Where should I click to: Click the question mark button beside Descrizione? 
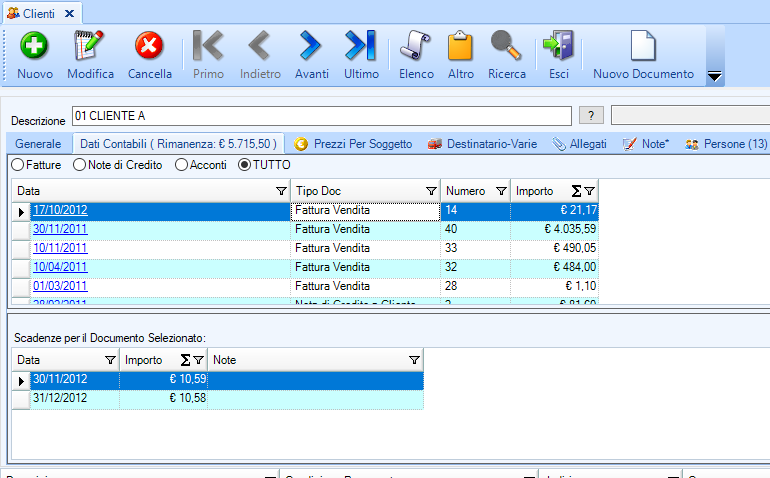click(x=592, y=115)
